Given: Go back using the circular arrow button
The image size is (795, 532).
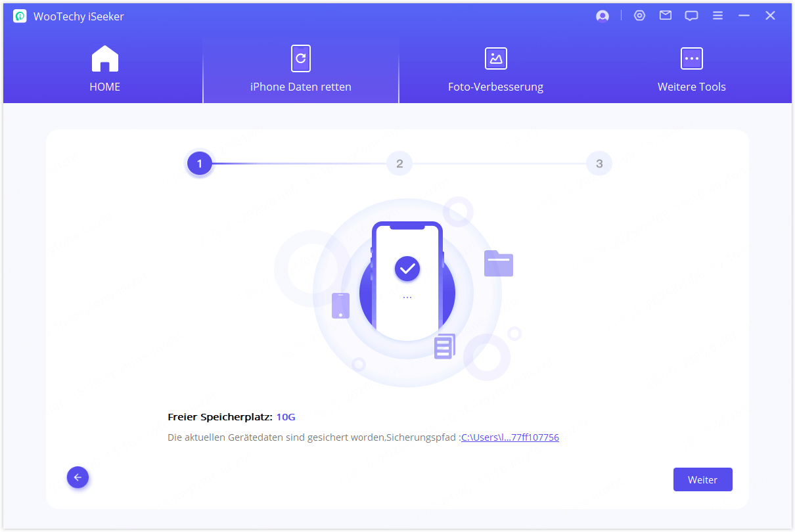Looking at the screenshot, I should 78,477.
